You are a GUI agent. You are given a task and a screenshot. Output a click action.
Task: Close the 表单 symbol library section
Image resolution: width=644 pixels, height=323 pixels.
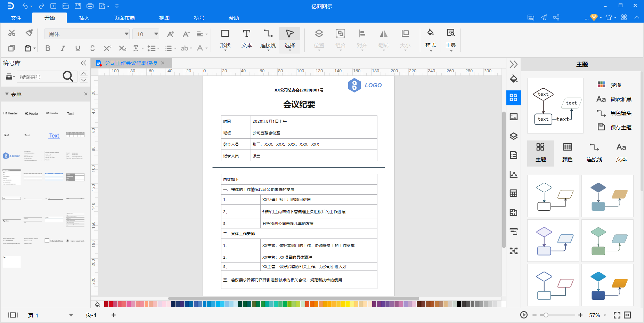(x=86, y=94)
